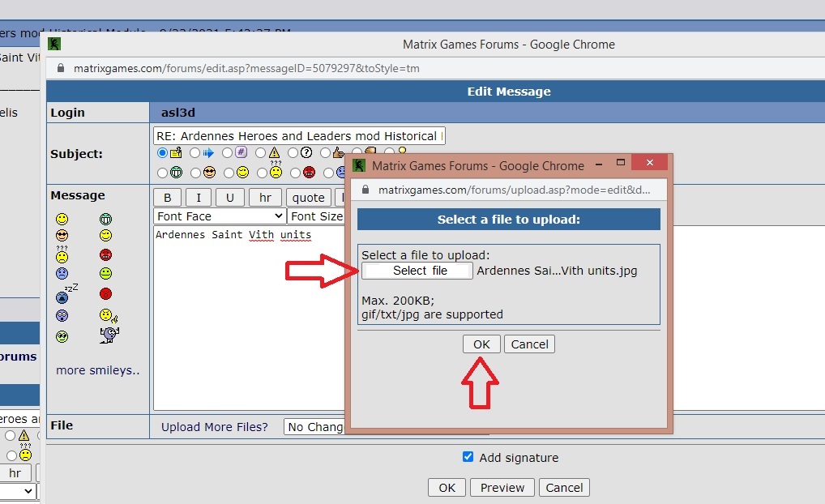
Task: Select the note post icon radio button
Action: pyautogui.click(x=162, y=153)
